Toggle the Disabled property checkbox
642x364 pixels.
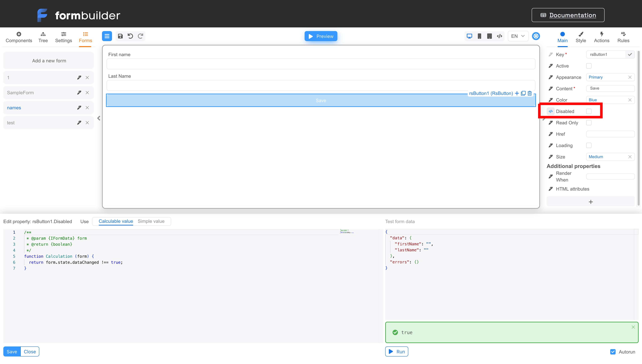click(589, 111)
